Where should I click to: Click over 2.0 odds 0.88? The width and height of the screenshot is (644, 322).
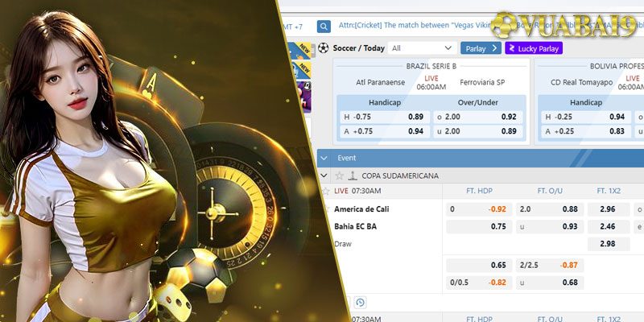point(550,209)
